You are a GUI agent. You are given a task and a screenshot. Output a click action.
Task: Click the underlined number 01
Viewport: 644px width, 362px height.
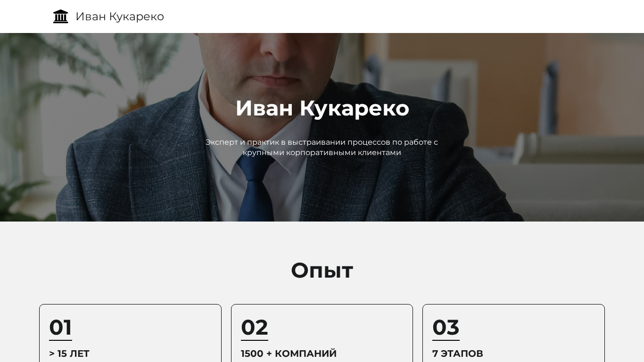tap(60, 328)
